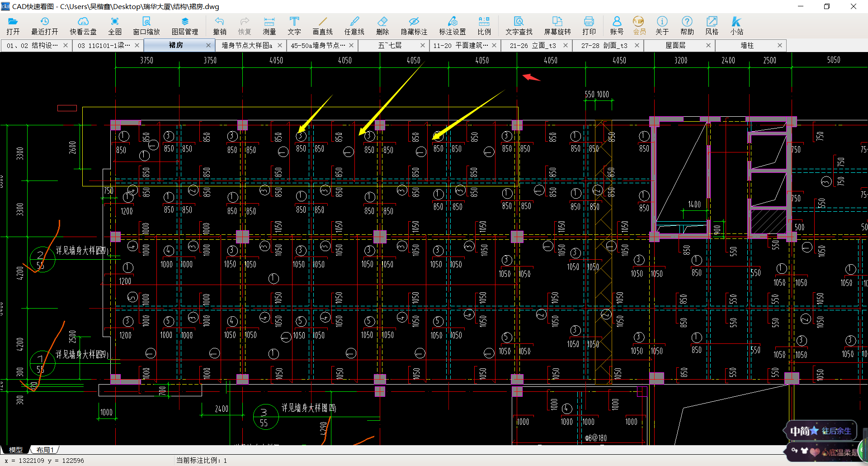Open the 比例 scale setting
The image size is (868, 466).
point(484,26)
